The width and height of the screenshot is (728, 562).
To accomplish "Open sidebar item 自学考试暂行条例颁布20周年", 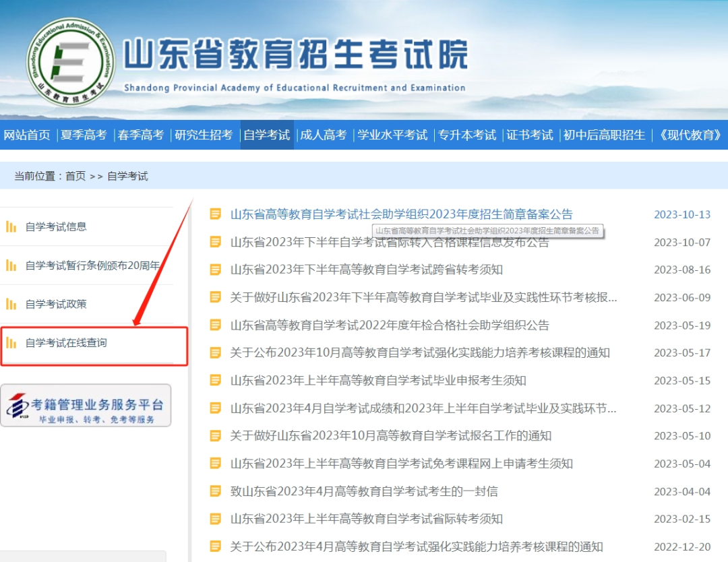I will pos(92,265).
